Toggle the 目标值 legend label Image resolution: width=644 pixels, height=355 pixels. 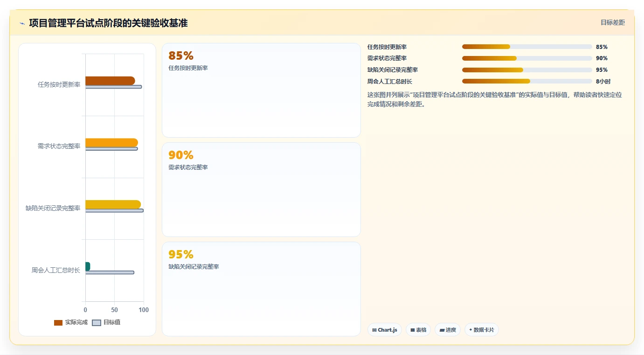click(x=112, y=322)
